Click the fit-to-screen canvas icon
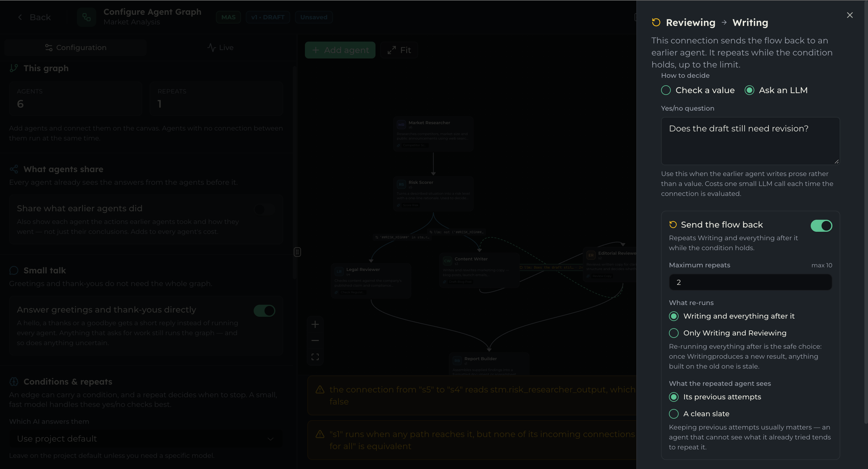 [x=315, y=357]
